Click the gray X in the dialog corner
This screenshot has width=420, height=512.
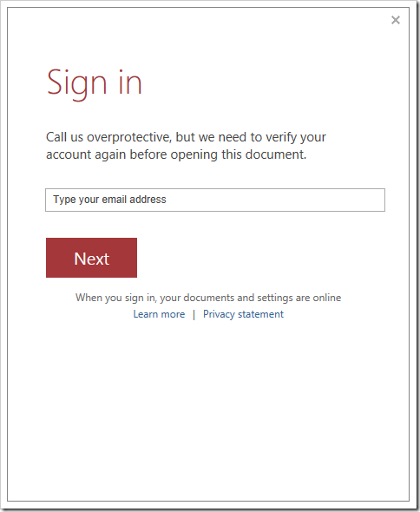point(396,20)
